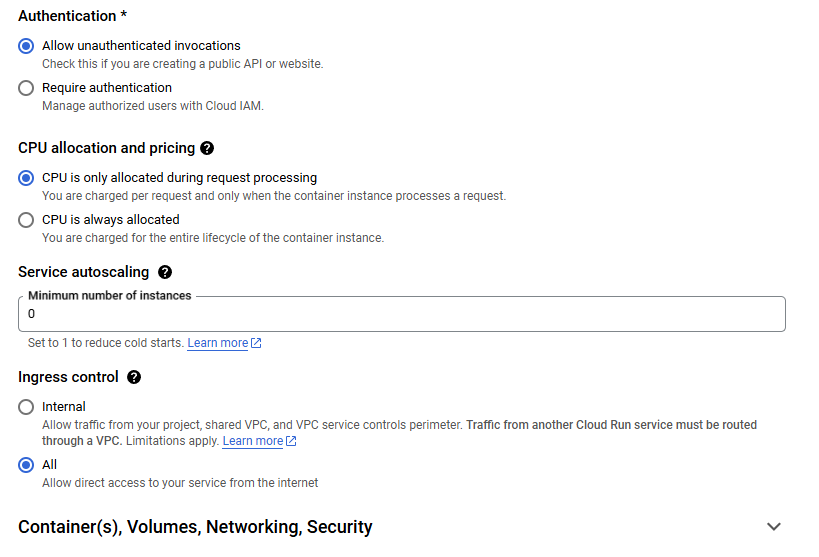The image size is (819, 557).
Task: Click 'Manage authorized users with Cloud IAM' text
Action: pyautogui.click(x=152, y=106)
